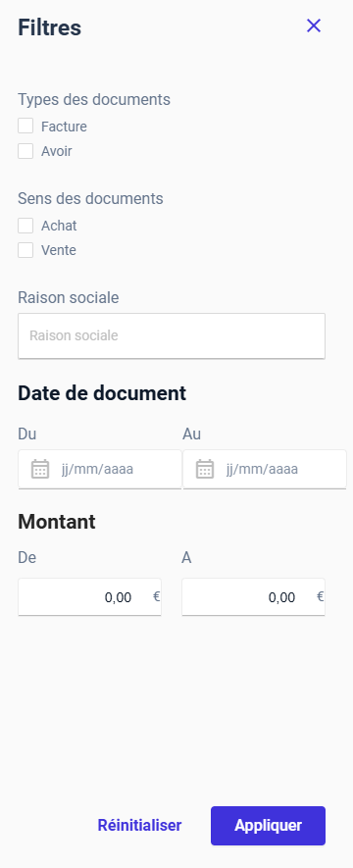Click the Du date placeholder jj/mm/aaaa
353x868 pixels.
[x=97, y=470]
